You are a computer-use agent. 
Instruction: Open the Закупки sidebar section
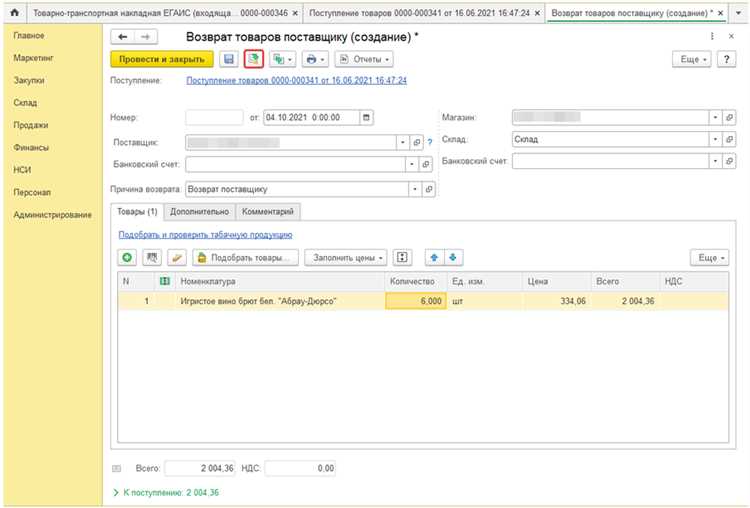[29, 80]
